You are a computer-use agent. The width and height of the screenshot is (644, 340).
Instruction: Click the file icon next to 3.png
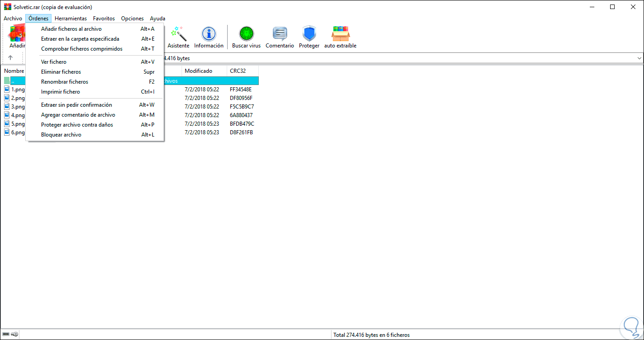tap(7, 106)
